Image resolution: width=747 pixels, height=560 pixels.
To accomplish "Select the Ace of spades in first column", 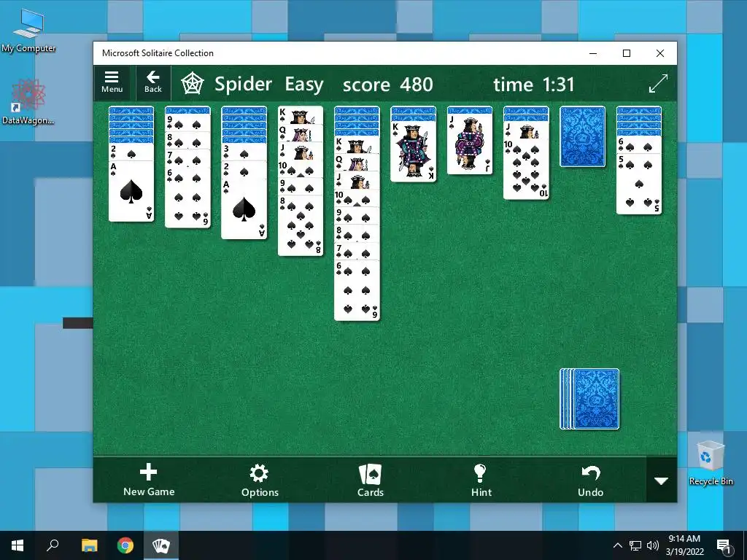I will coord(131,192).
